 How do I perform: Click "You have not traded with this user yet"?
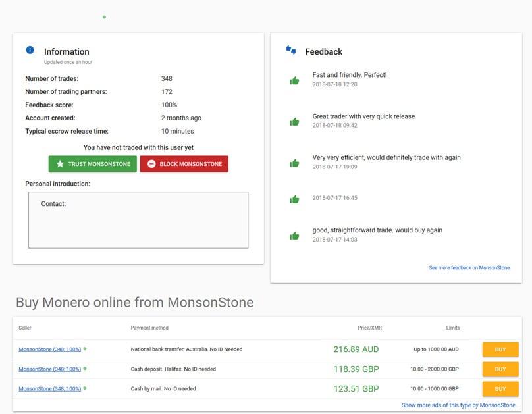(138, 147)
